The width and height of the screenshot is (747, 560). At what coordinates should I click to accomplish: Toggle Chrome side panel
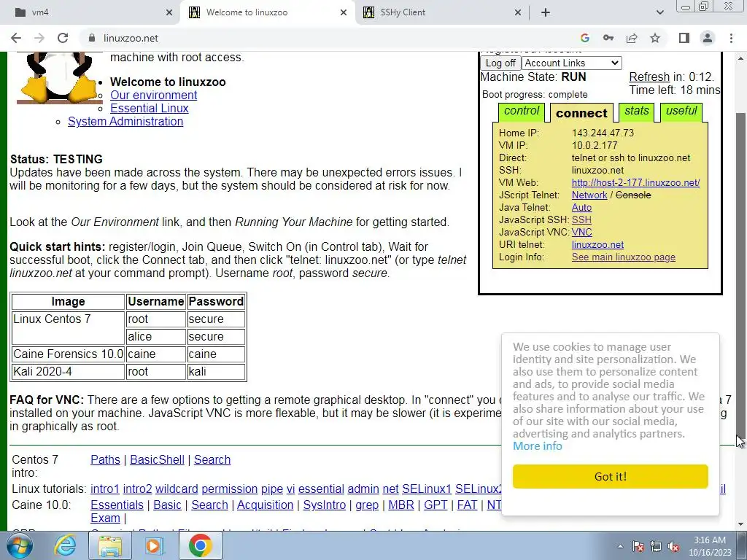(684, 38)
